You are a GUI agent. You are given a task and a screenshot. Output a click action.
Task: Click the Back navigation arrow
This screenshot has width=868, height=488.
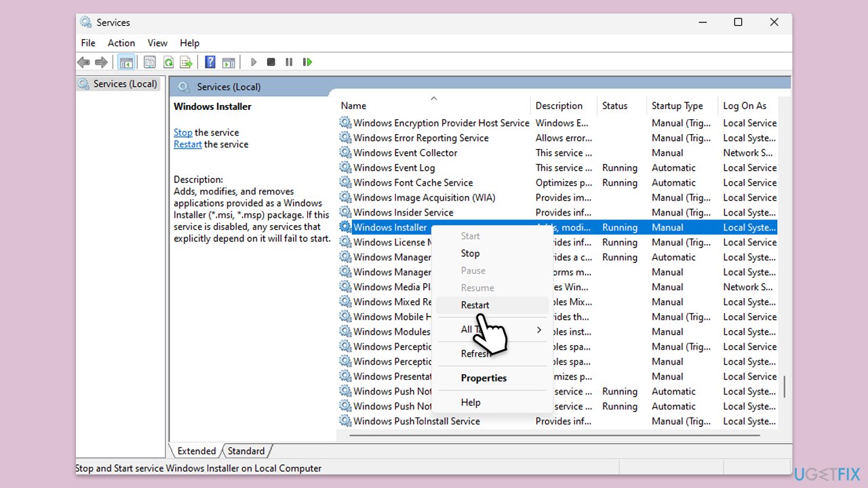point(83,62)
